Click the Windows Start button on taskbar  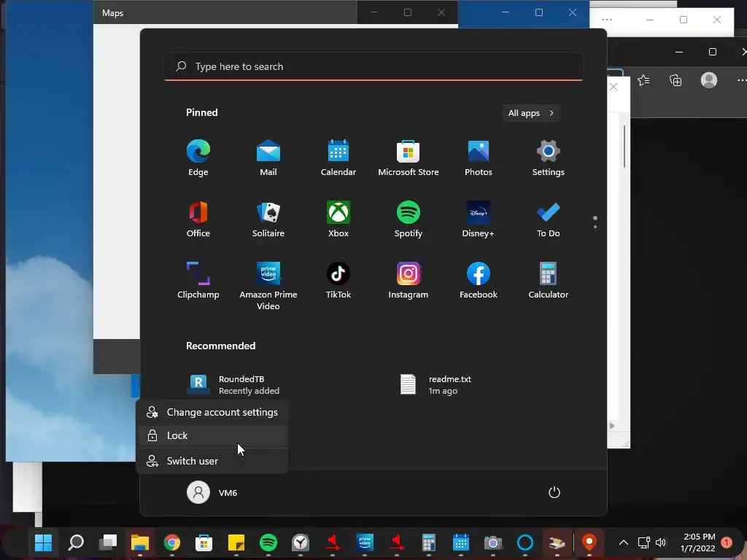coord(43,542)
